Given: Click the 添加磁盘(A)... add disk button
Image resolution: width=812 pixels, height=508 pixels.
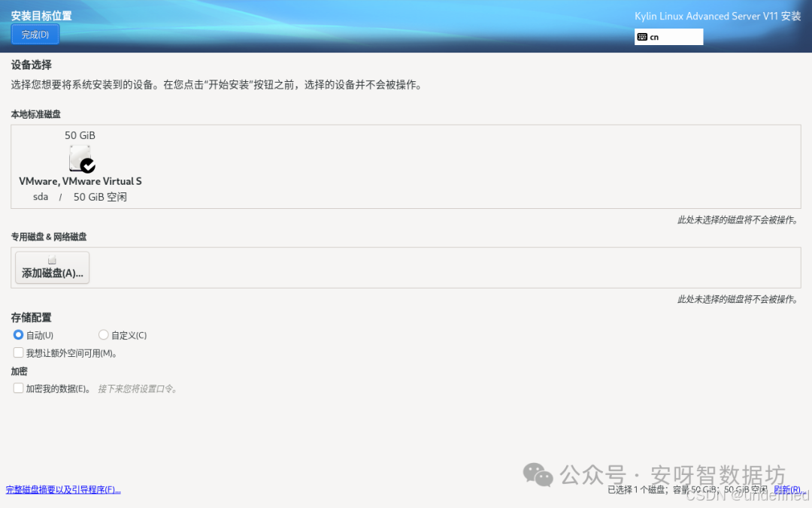Looking at the screenshot, I should pyautogui.click(x=53, y=268).
